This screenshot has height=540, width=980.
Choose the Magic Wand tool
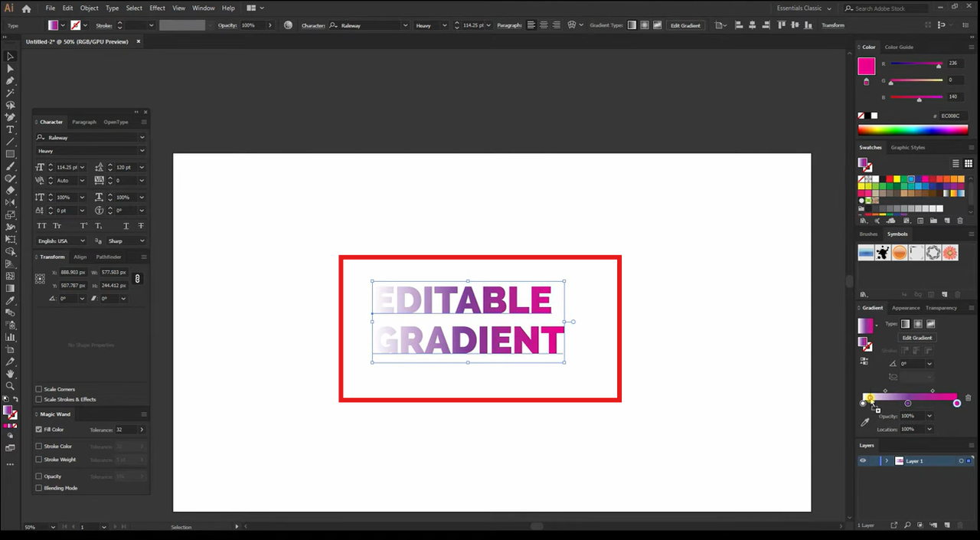10,93
